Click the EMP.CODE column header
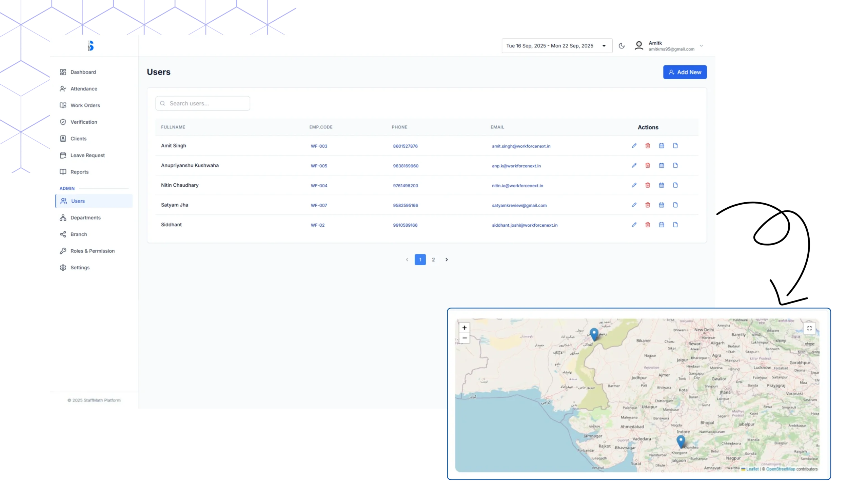Viewport: 868px width, 498px height. click(x=321, y=127)
